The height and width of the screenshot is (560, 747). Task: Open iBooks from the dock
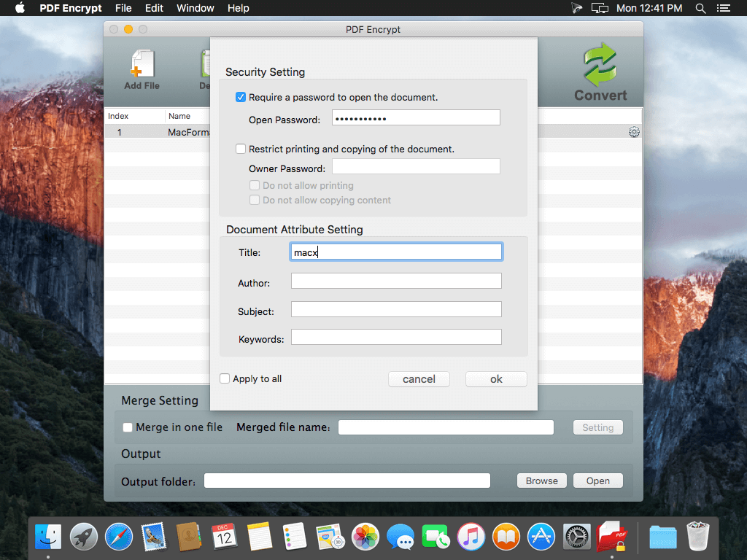(x=506, y=537)
